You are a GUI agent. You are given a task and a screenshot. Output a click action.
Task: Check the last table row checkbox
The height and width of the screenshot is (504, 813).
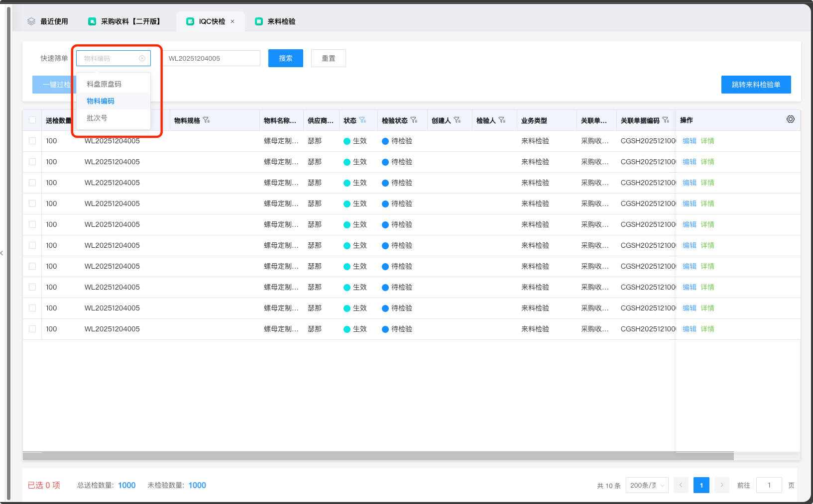(x=32, y=329)
